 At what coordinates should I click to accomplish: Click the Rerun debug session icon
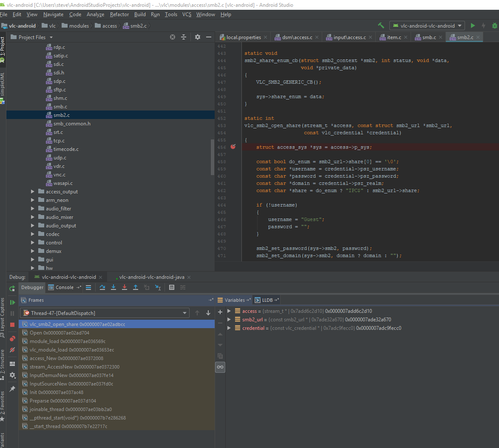[12, 288]
